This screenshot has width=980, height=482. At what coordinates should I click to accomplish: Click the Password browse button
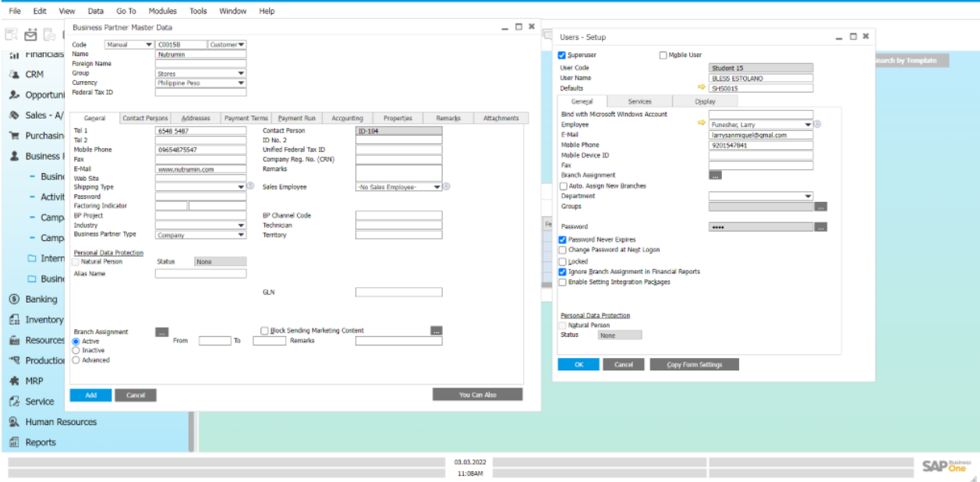coord(820,227)
